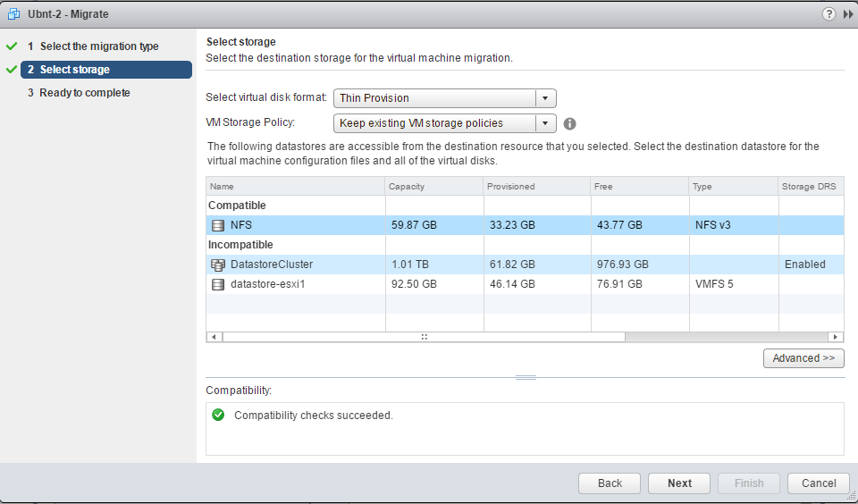
Task: Click the green compatibility success icon
Action: (x=218, y=416)
